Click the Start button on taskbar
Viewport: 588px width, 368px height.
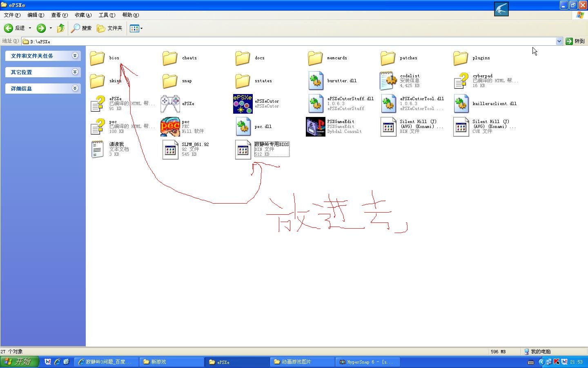pyautogui.click(x=19, y=362)
